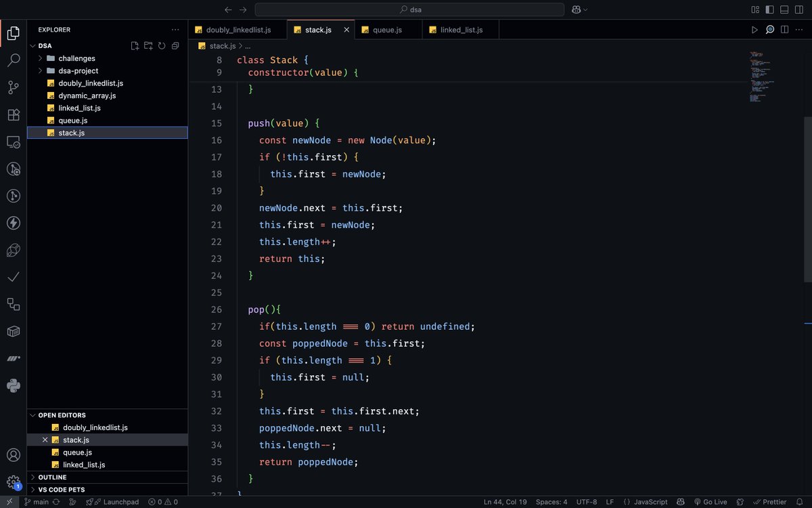The width and height of the screenshot is (812, 508).
Task: Open the remote window indicator in status bar
Action: pos(9,502)
